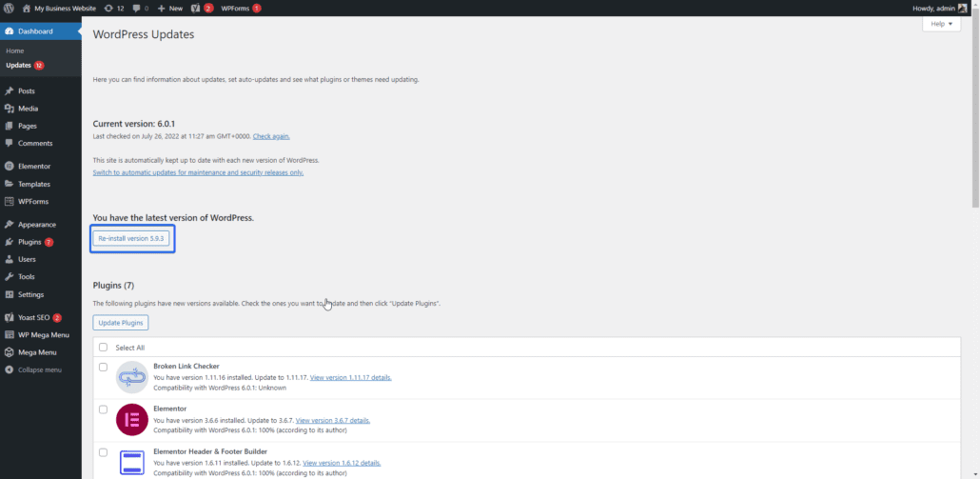Open View version 1.6.12 details link
The image size is (980, 479).
342,464
